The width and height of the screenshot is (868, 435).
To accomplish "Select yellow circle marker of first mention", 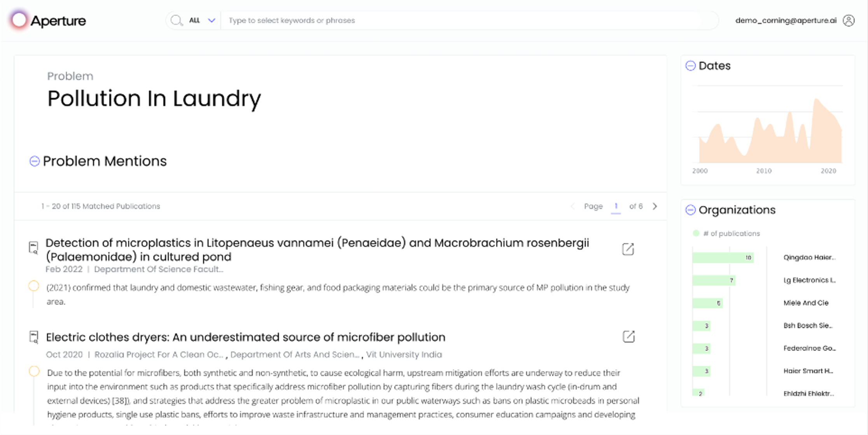I will point(34,286).
